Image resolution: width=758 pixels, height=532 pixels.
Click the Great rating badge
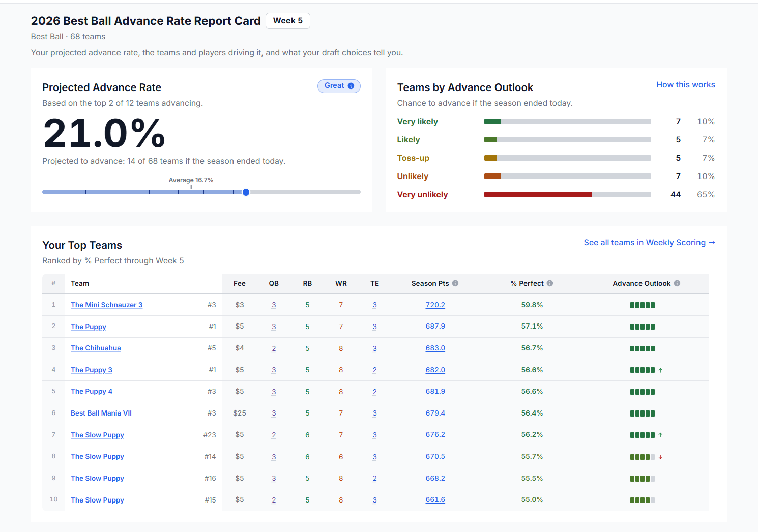click(339, 86)
